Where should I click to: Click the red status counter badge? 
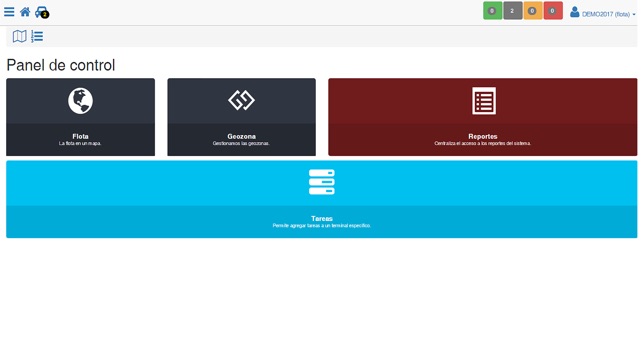[553, 11]
